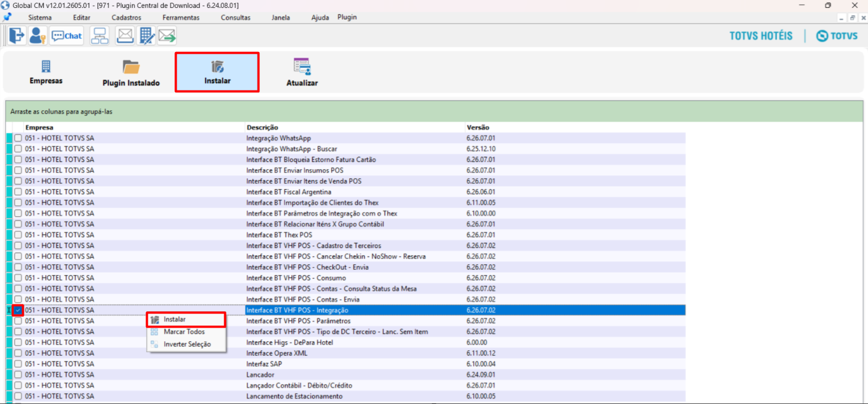Image resolution: width=868 pixels, height=404 pixels.
Task: Open the Empresas building tab
Action: (x=46, y=72)
